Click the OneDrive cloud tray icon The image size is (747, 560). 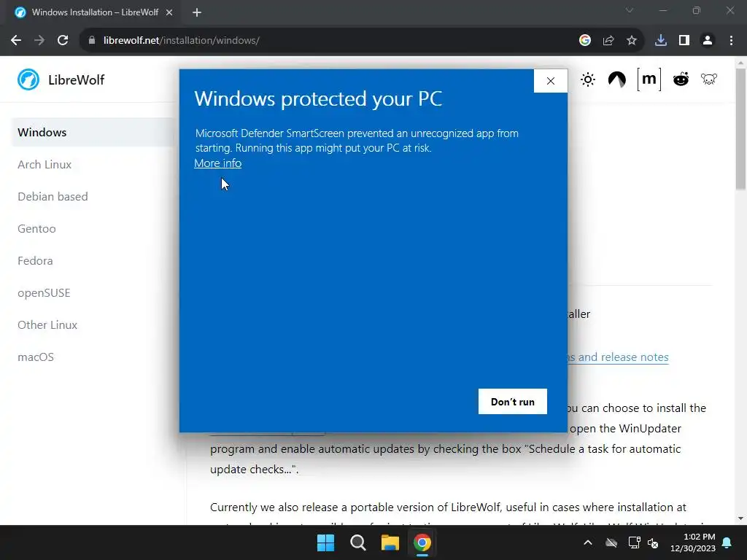(x=611, y=542)
